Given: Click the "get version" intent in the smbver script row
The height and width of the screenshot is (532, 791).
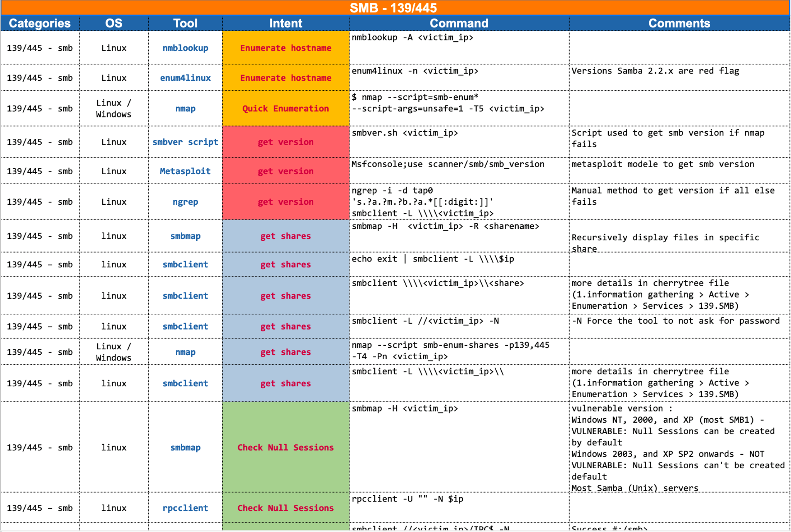Looking at the screenshot, I should (x=286, y=142).
